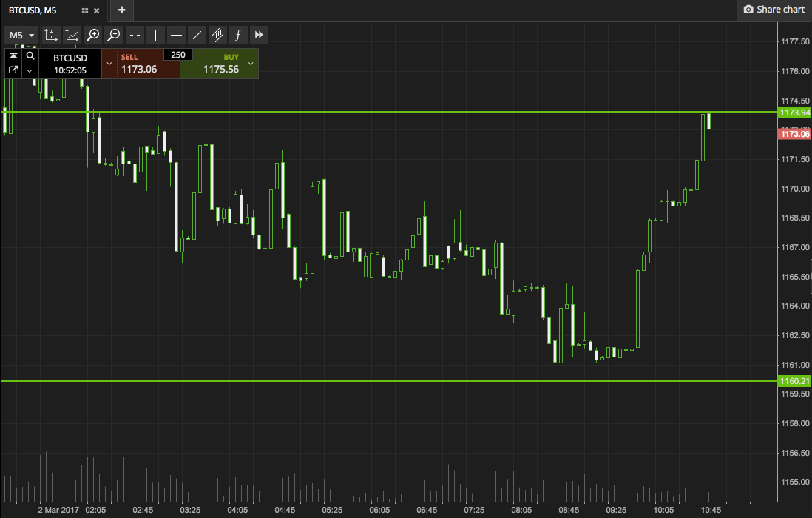Click the red 1173.06 current price label
Viewport: 812px width, 518px height.
point(794,134)
